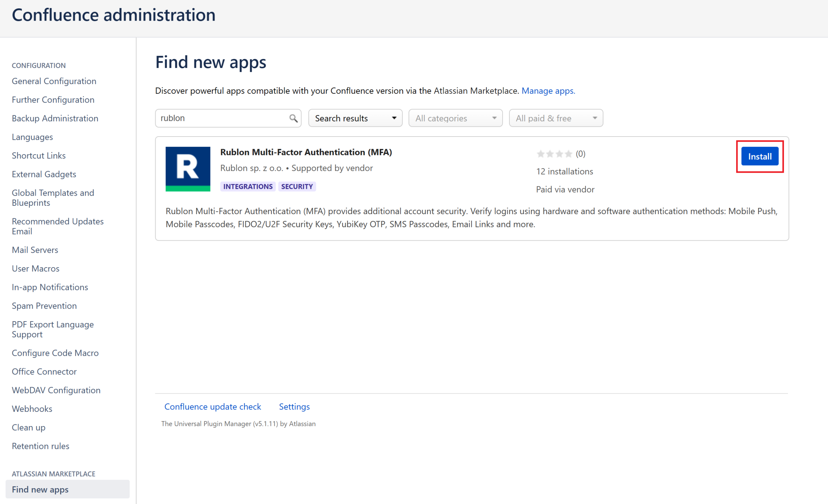The height and width of the screenshot is (504, 828).
Task: Click the star rating icons
Action: tap(554, 154)
